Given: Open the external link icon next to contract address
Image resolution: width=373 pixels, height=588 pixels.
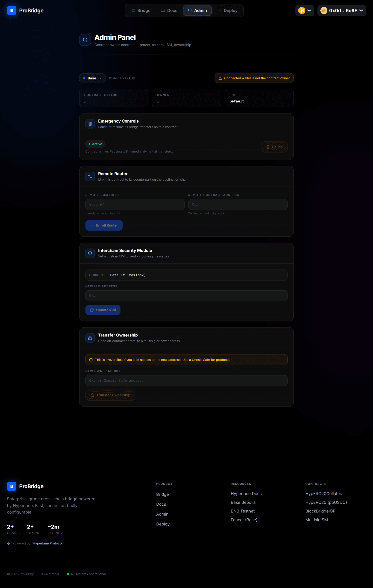Looking at the screenshot, I should click(134, 78).
